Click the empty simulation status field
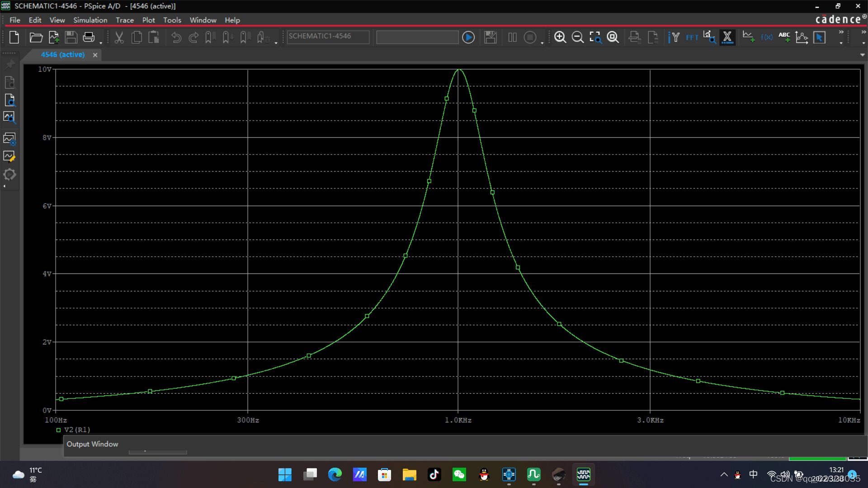The image size is (868, 488). click(417, 37)
